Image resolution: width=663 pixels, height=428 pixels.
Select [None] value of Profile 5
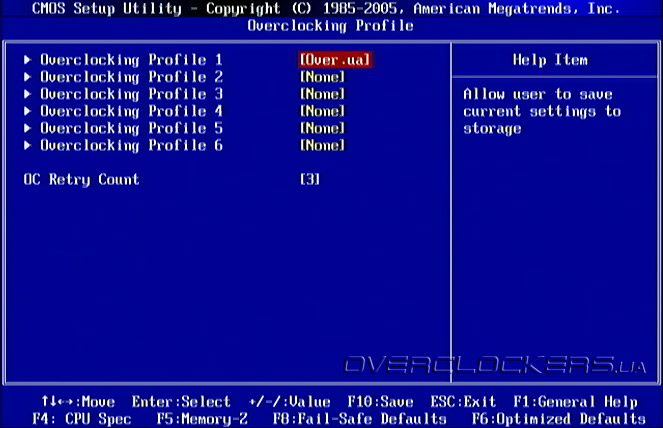pos(323,128)
